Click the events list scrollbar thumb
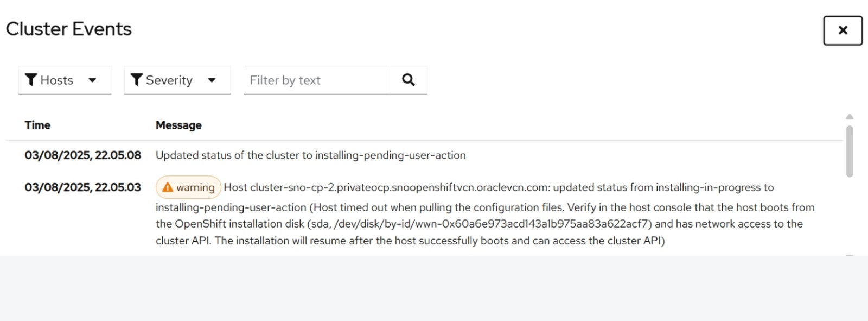Viewport: 868px width, 321px height. click(x=850, y=152)
